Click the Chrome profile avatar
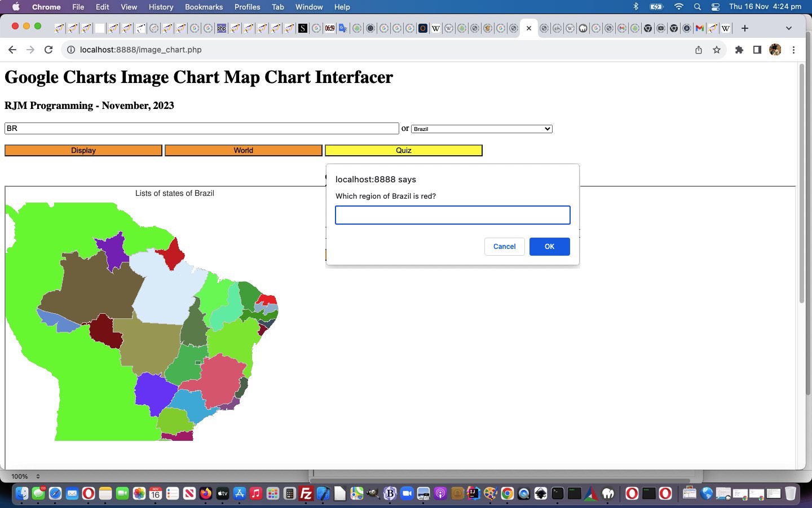The width and height of the screenshot is (812, 508). coord(775,50)
